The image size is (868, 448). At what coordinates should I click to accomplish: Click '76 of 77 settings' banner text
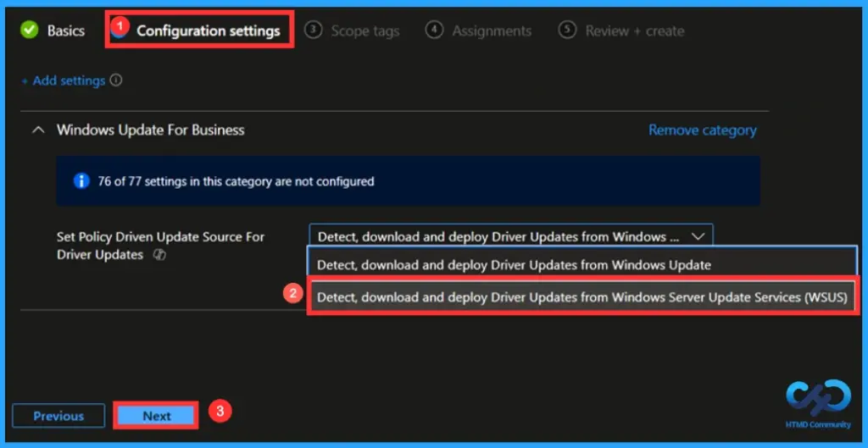point(236,181)
